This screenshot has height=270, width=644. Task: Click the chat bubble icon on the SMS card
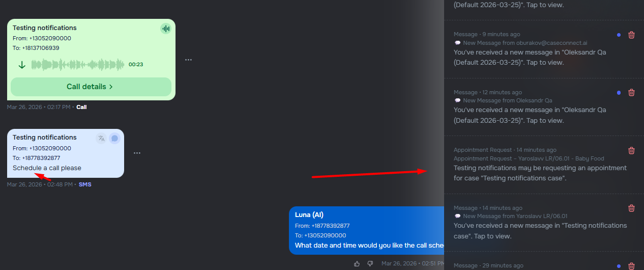[114, 138]
